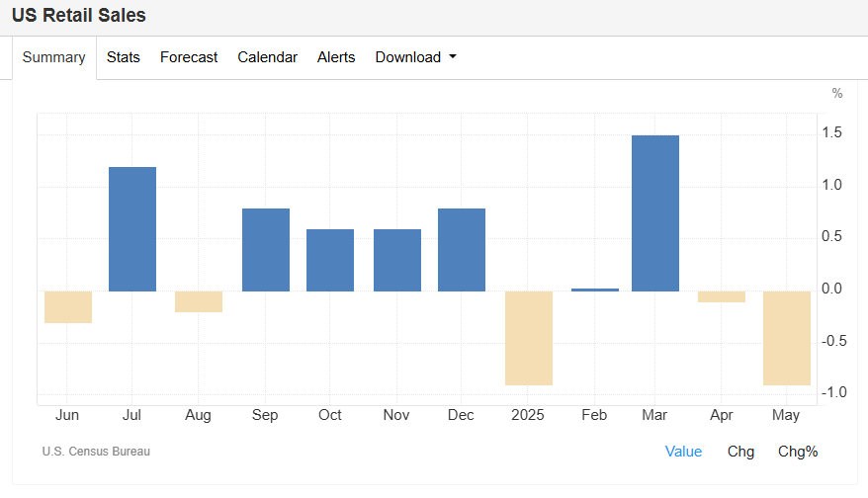This screenshot has height=498, width=868.
Task: Click the December blue bar
Action: [462, 250]
